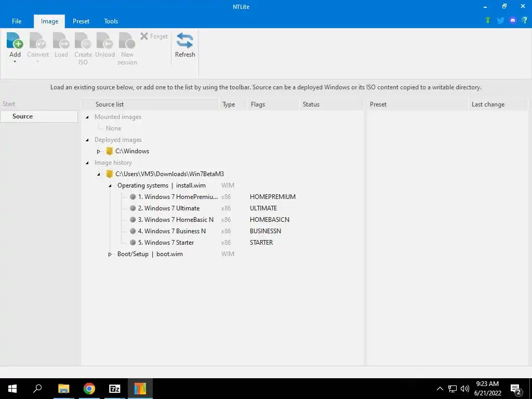Open taskbar search magnifier
The width and height of the screenshot is (532, 399).
pyautogui.click(x=37, y=389)
